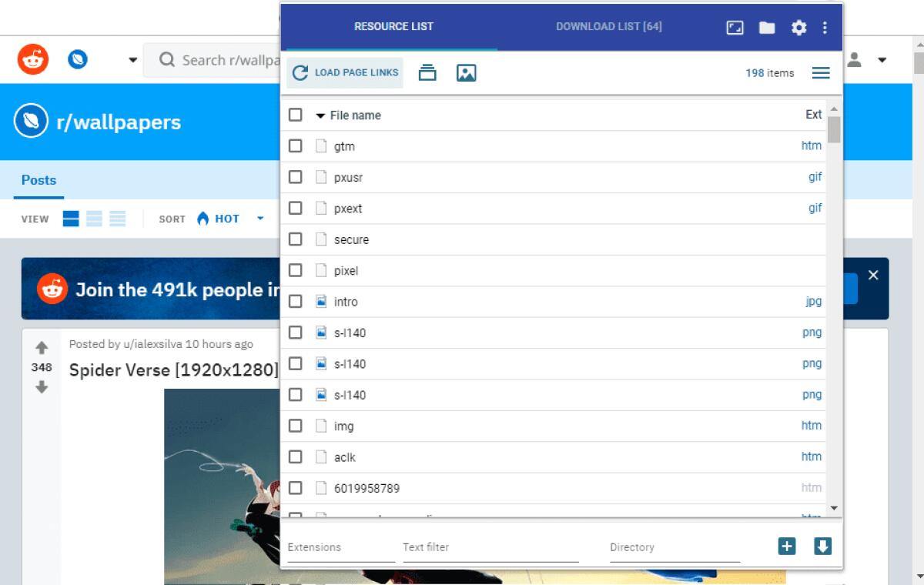Detach the downloader into a separate window

734,27
